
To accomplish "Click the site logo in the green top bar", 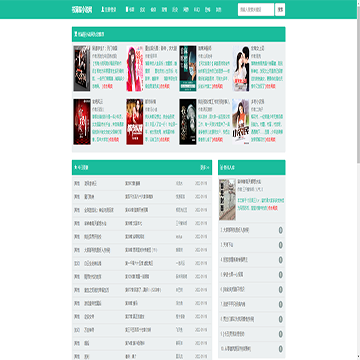I will click(82, 10).
